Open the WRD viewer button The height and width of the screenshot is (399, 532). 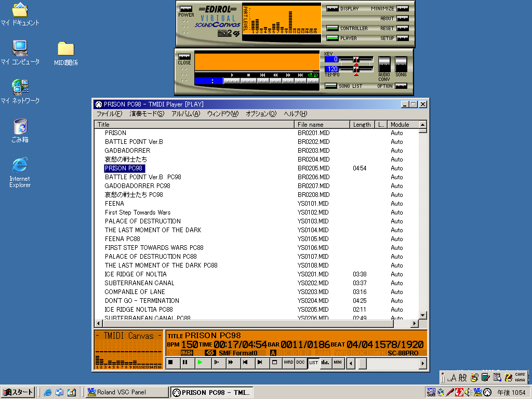coord(288,362)
